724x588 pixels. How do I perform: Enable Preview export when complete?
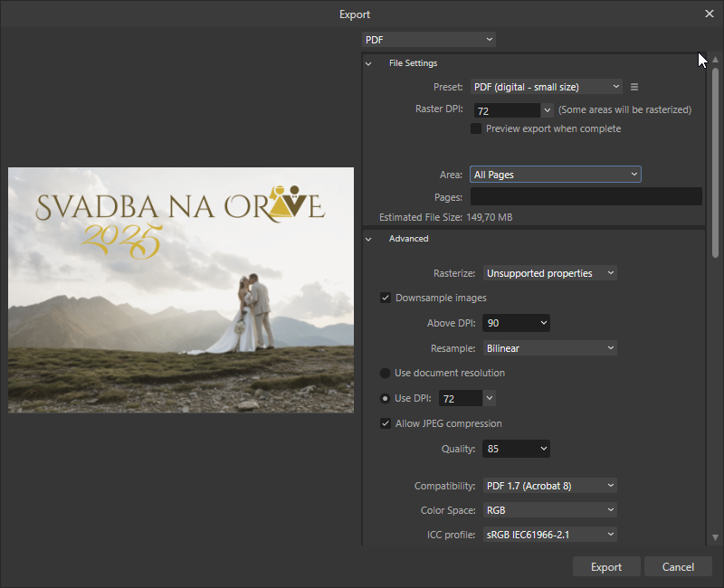pos(476,128)
